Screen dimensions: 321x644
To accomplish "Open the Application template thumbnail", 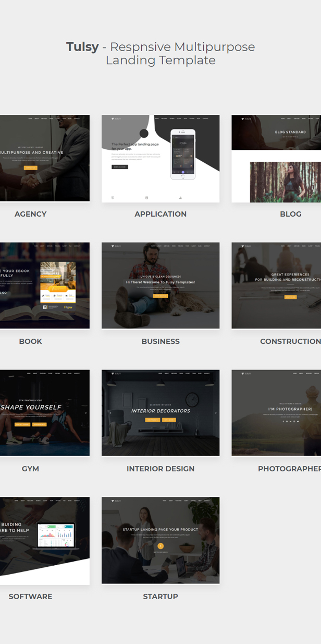I will click(160, 158).
